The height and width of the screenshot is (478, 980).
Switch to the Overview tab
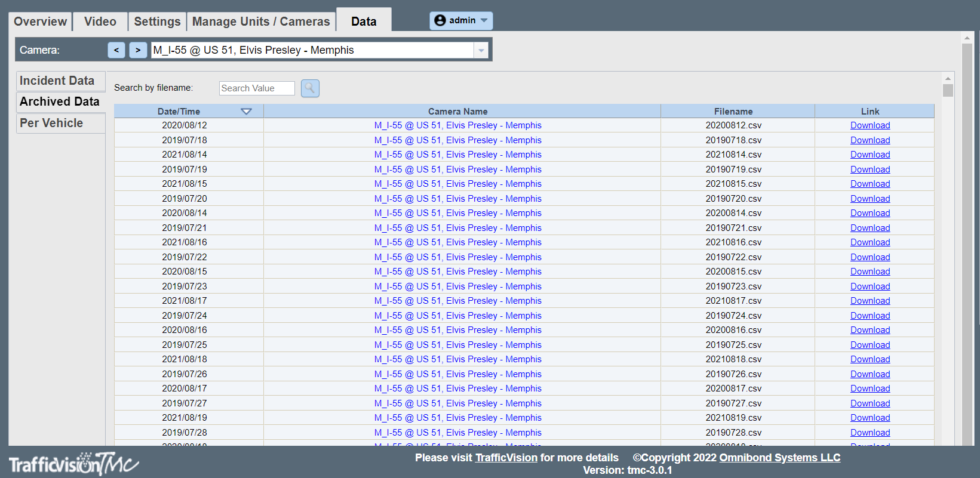pyautogui.click(x=40, y=21)
